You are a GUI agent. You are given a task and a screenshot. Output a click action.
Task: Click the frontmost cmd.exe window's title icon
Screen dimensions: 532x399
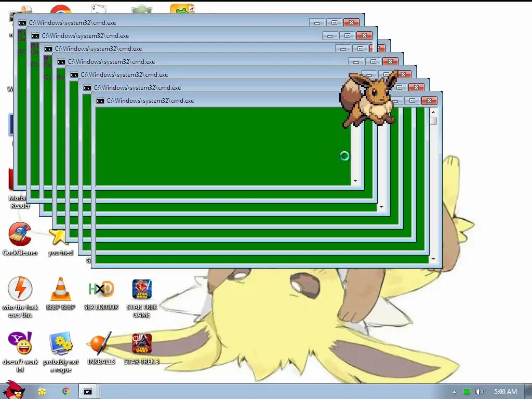[100, 101]
